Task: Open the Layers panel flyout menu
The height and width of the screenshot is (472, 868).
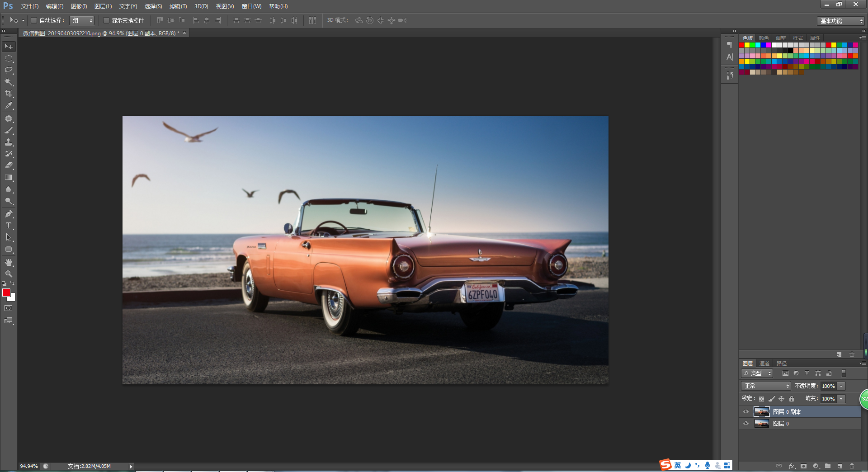Action: point(863,363)
